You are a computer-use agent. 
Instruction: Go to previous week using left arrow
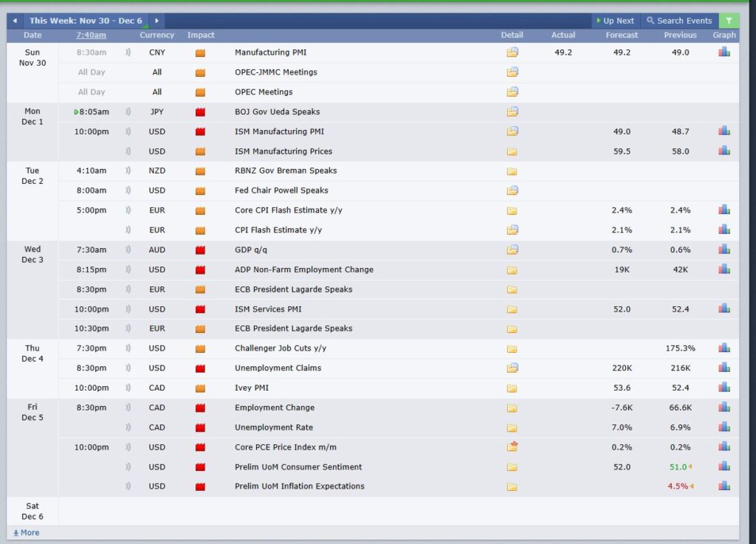coord(15,21)
